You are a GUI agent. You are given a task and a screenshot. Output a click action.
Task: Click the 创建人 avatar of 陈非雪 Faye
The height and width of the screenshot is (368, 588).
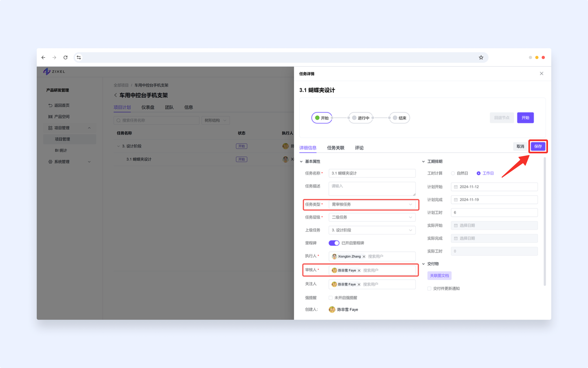(332, 310)
